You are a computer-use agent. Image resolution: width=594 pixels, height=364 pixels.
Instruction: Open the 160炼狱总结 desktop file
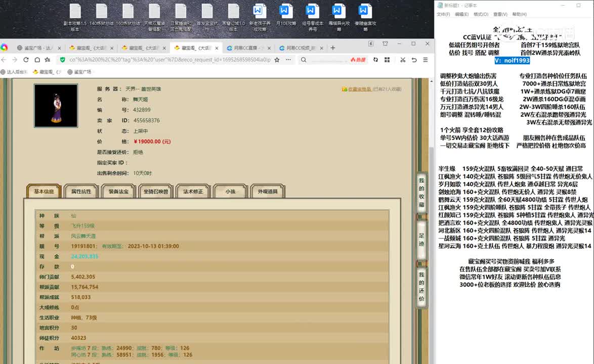[128, 15]
